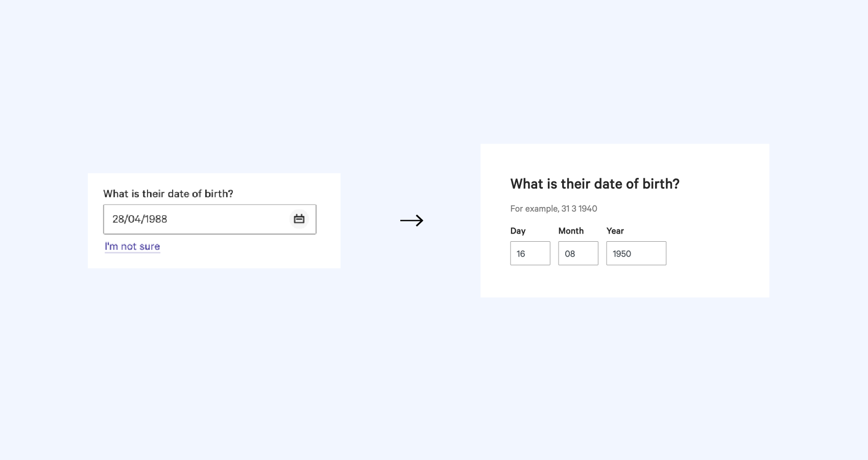The height and width of the screenshot is (460, 868).
Task: Click the bold date of birth heading
Action: pos(595,184)
